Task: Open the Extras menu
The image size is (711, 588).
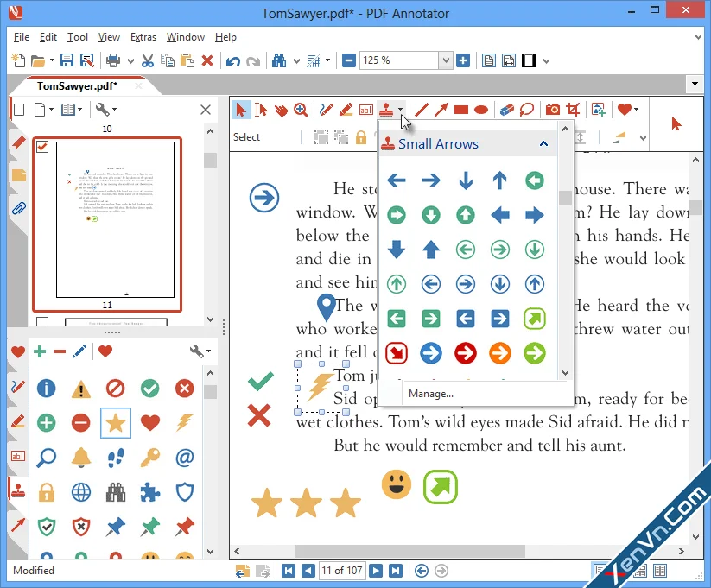Action: pos(143,37)
